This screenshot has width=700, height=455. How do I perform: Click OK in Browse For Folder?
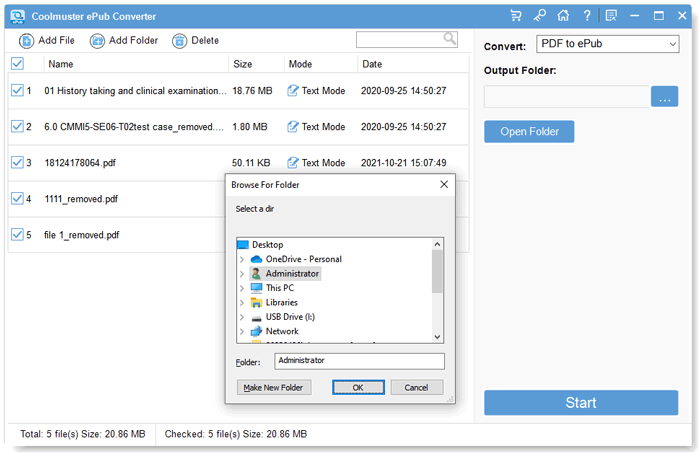point(358,388)
